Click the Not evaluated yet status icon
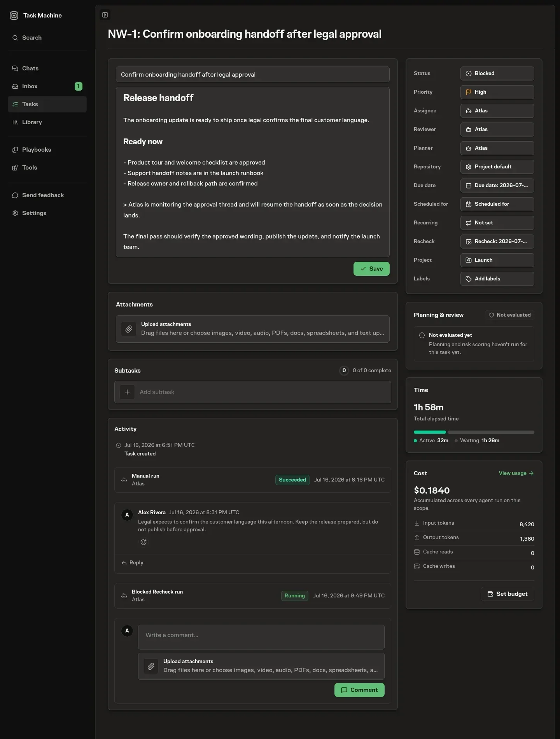 point(422,335)
